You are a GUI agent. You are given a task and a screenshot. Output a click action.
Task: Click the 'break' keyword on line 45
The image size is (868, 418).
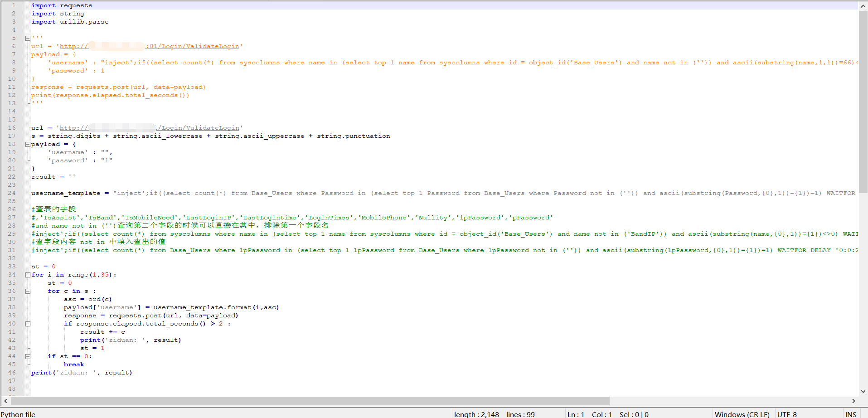click(74, 365)
